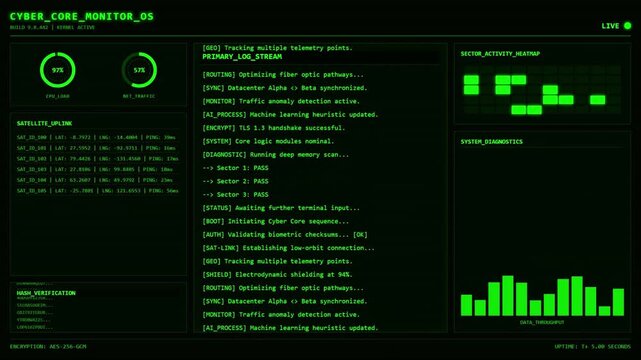This screenshot has width=641, height=360.
Task: Click the green LIVE status dot
Action: click(628, 26)
